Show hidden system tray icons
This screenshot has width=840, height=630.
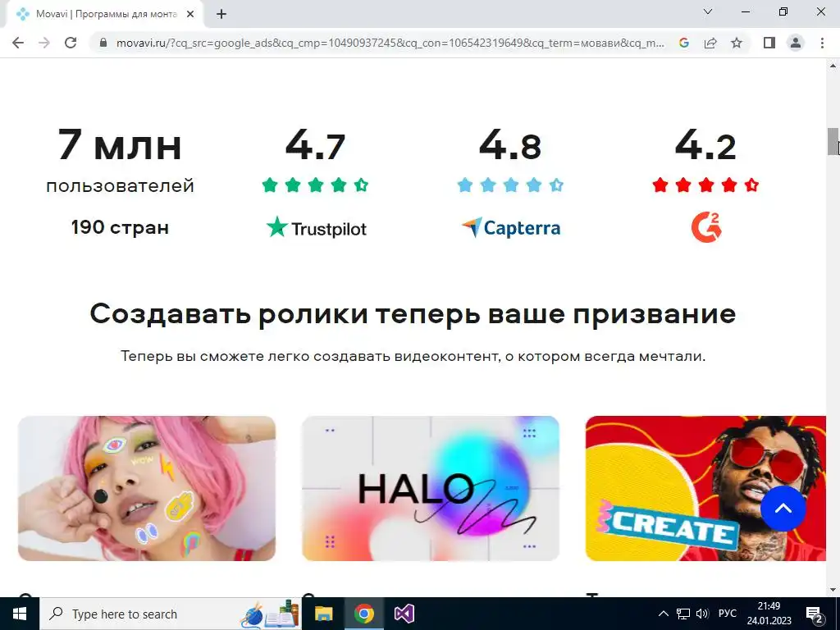point(663,614)
